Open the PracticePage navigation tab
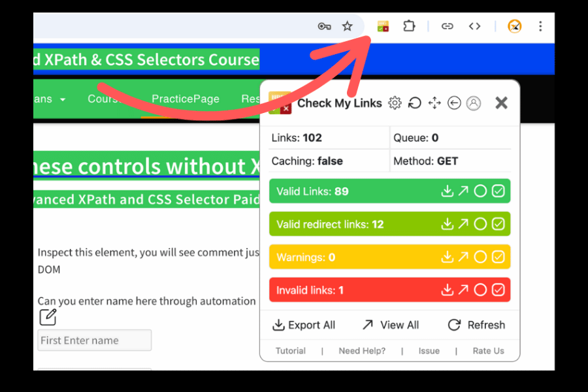The image size is (588, 392). [x=186, y=99]
